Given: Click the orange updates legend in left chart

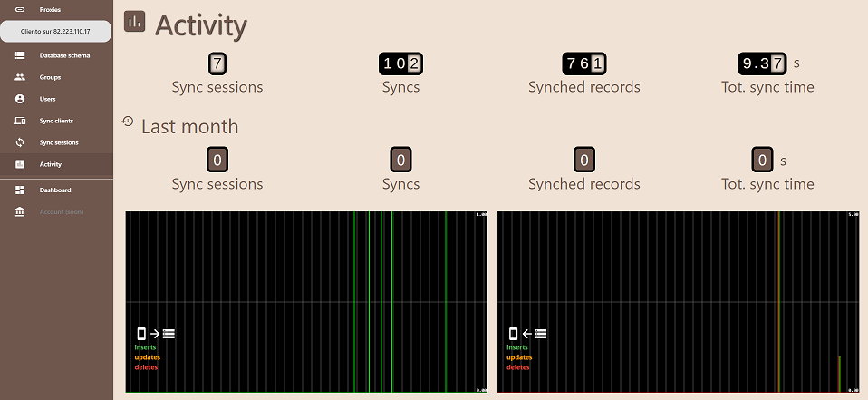Looking at the screenshot, I should point(147,357).
